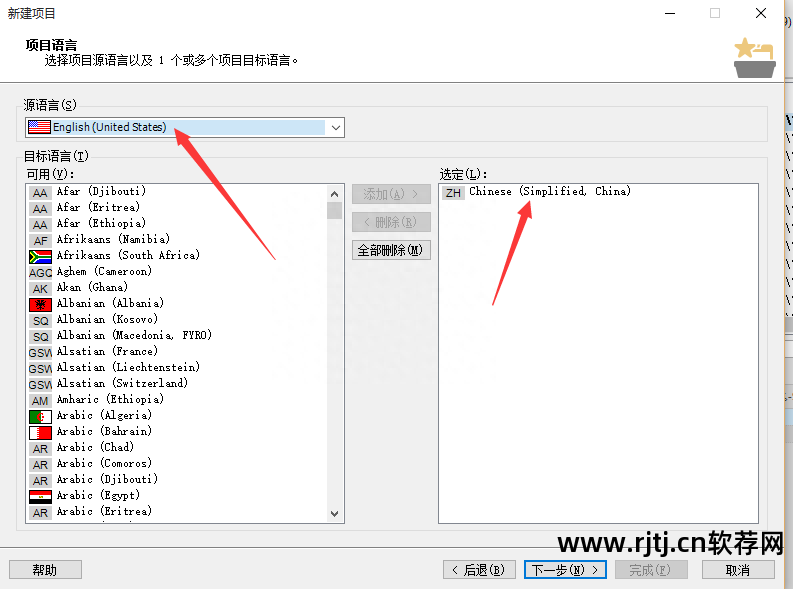793x589 pixels.
Task: Click the 取消 cancel button
Action: pos(738,570)
